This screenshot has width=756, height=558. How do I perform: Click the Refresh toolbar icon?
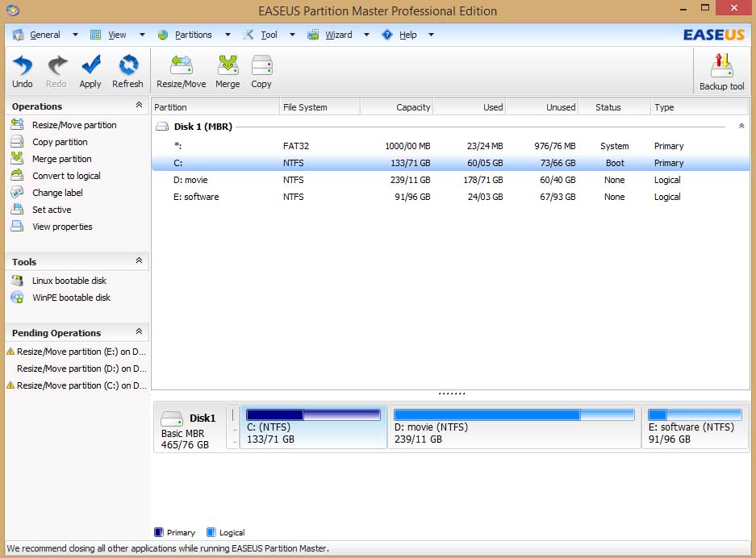pos(127,71)
